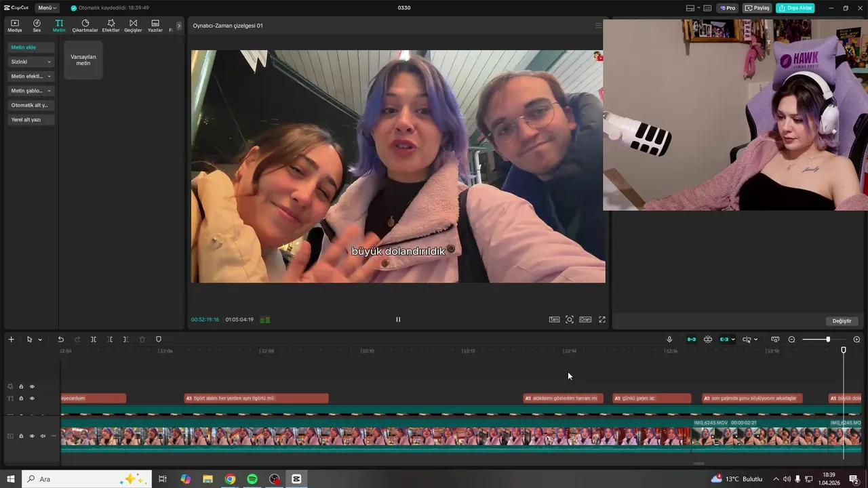The image size is (868, 488).
Task: Switch to the Ses audio tab
Action: pyautogui.click(x=37, y=26)
